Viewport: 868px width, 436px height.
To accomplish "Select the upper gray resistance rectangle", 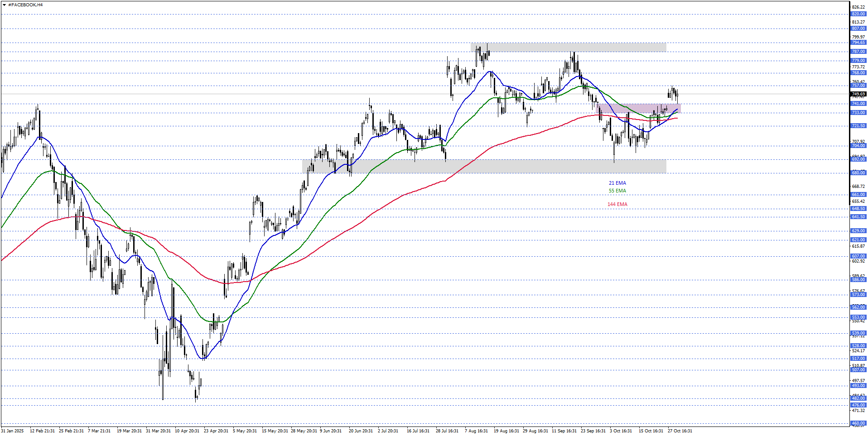I will [x=568, y=47].
